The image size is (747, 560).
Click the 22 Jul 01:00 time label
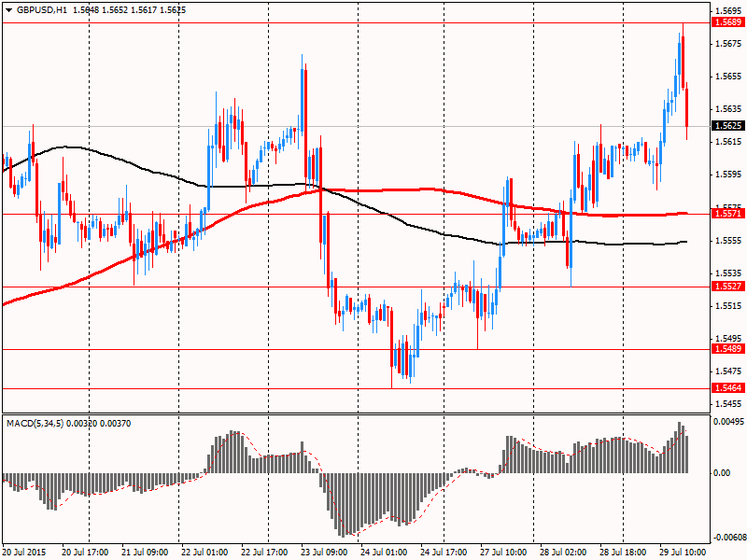point(205,553)
